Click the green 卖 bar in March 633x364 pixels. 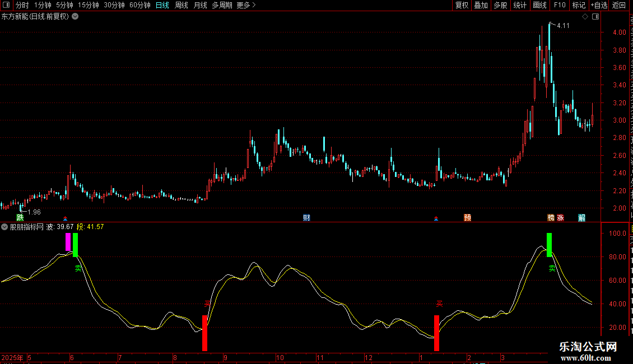pyautogui.click(x=549, y=245)
